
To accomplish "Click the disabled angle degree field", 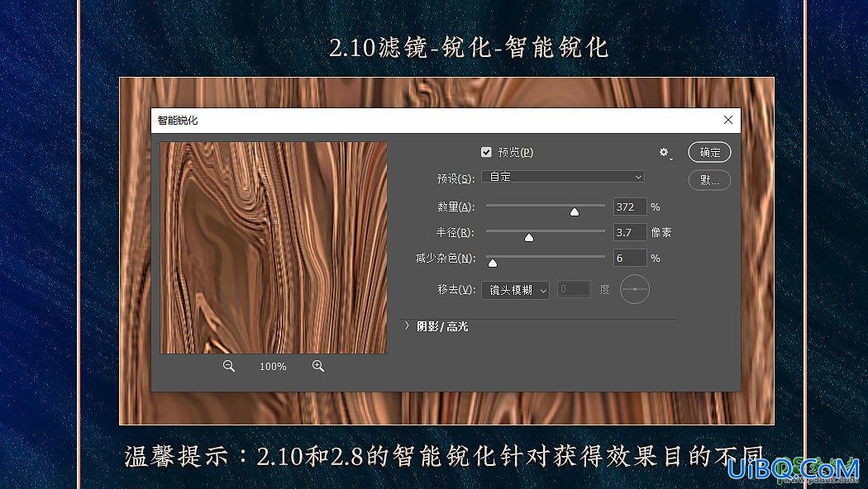I will tap(574, 289).
